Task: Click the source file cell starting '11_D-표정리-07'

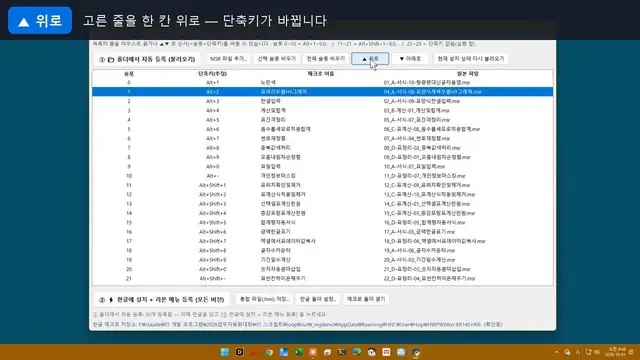Action: point(424,176)
